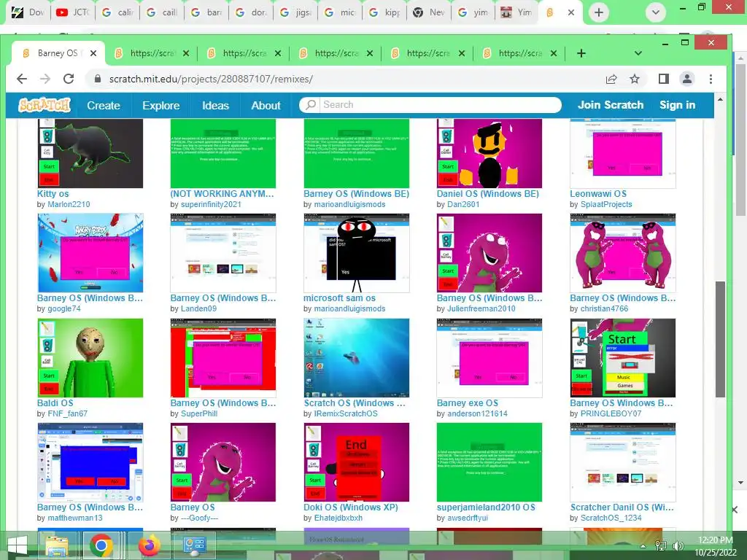
Task: Open Explore in Scratch navigation
Action: (x=161, y=105)
